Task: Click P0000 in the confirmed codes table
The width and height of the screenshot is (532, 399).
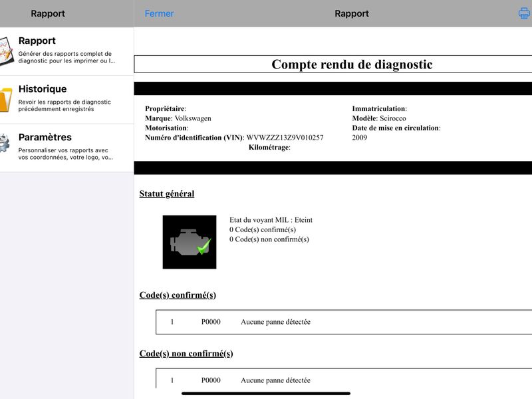Action: pyautogui.click(x=211, y=322)
